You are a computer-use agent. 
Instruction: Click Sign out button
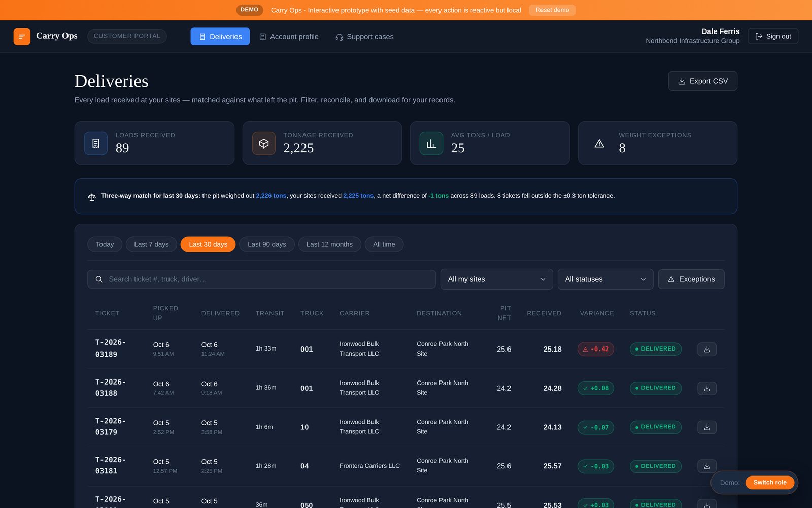pos(773,36)
